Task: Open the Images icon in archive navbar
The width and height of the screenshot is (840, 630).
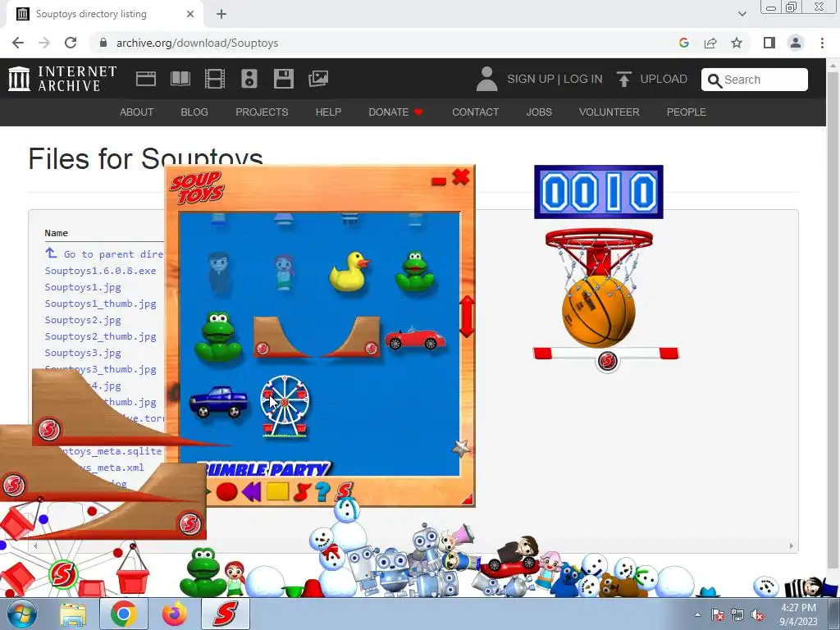Action: [318, 79]
